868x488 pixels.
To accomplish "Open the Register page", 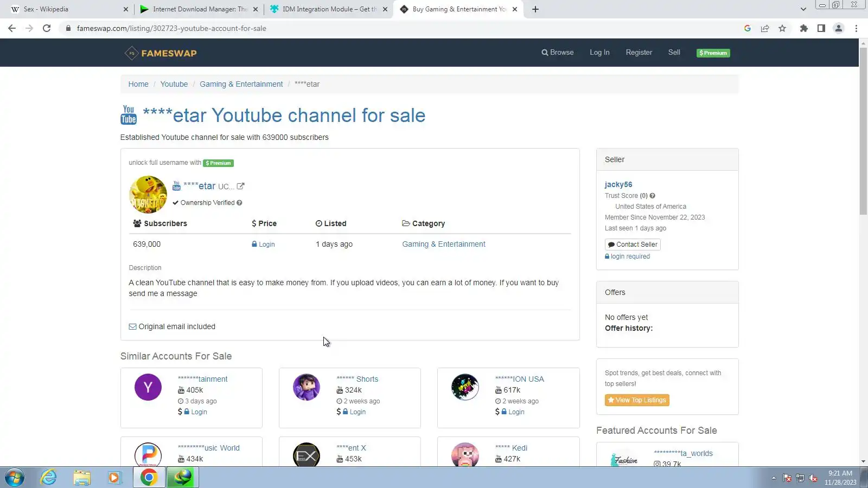I will click(x=639, y=53).
